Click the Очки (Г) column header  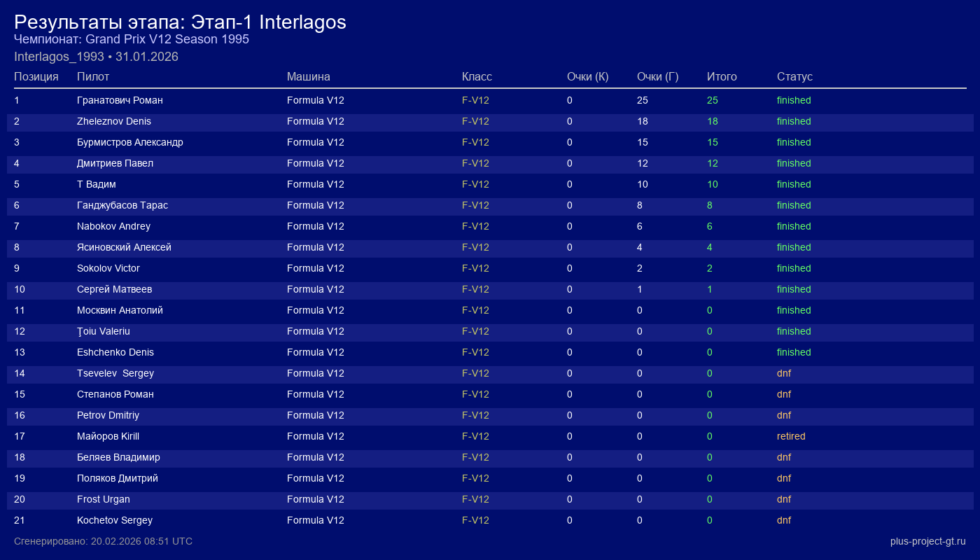pos(657,76)
